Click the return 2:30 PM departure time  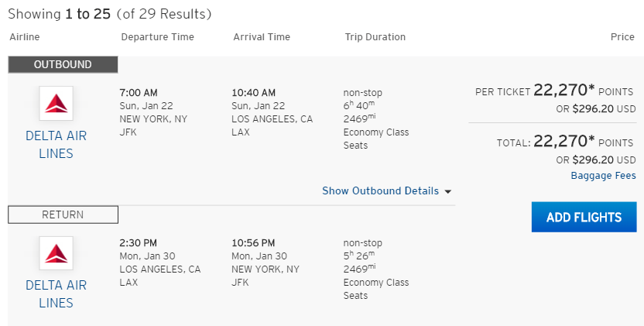(x=138, y=243)
